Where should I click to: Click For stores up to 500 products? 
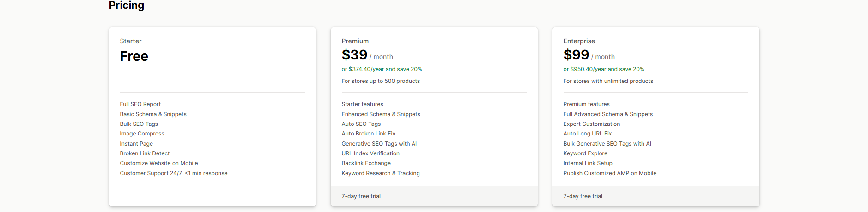pos(381,81)
